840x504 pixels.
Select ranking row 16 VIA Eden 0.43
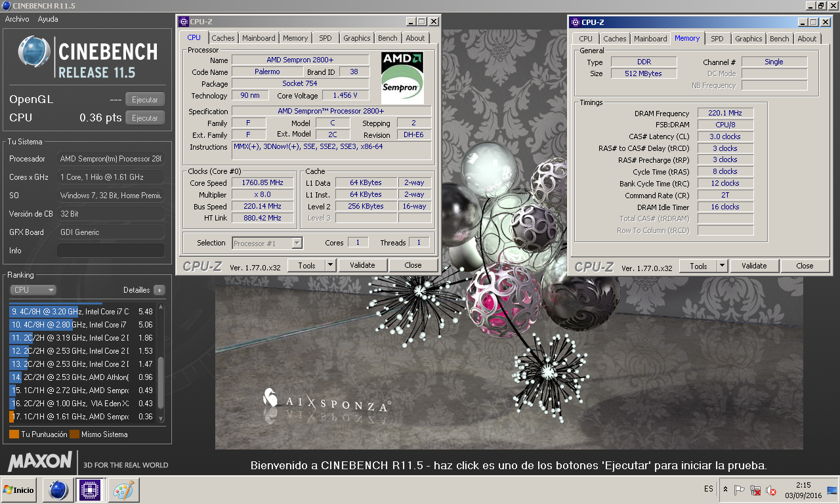coord(81,403)
